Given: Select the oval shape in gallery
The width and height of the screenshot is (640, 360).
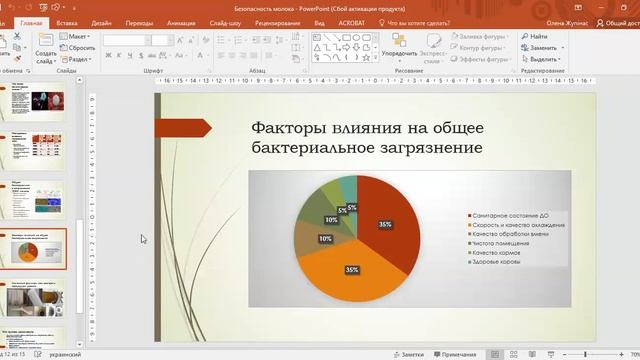Looking at the screenshot, I should 356,38.
